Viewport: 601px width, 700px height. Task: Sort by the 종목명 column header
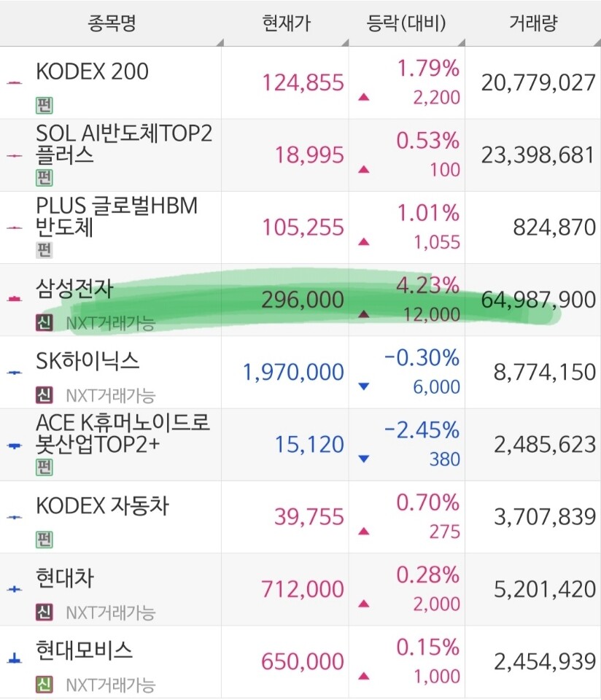111,23
